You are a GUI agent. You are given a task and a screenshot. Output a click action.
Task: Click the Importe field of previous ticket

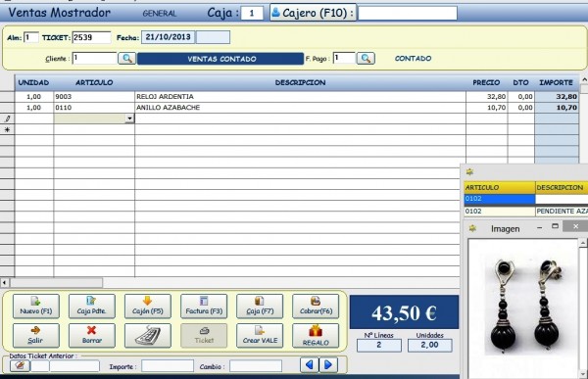(168, 366)
